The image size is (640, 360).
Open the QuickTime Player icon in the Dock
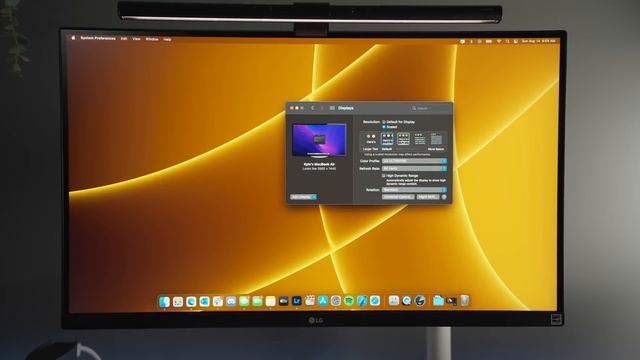tap(407, 301)
